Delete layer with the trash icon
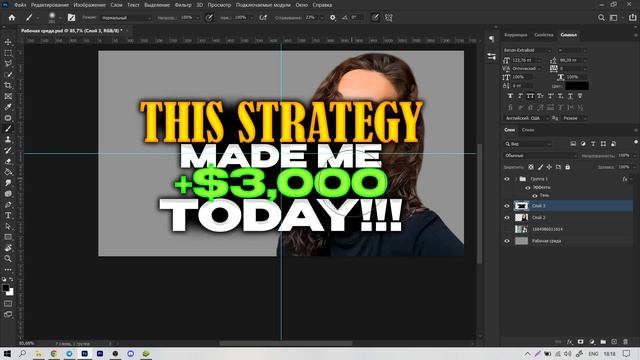 coord(625,342)
